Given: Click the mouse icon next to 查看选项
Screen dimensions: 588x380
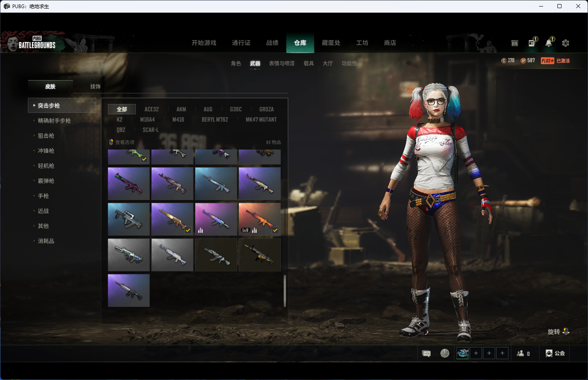Looking at the screenshot, I should 111,142.
